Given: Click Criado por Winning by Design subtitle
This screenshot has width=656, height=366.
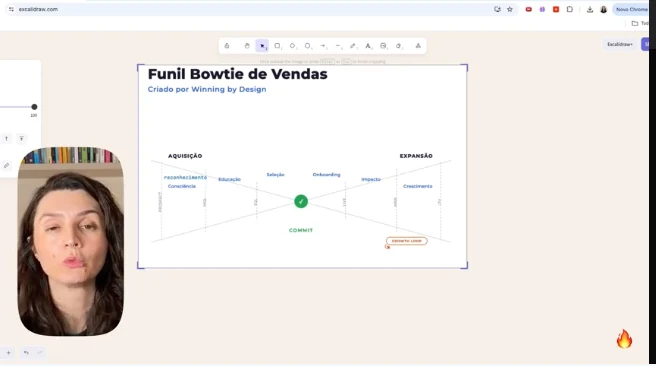Looking at the screenshot, I should pyautogui.click(x=207, y=89).
